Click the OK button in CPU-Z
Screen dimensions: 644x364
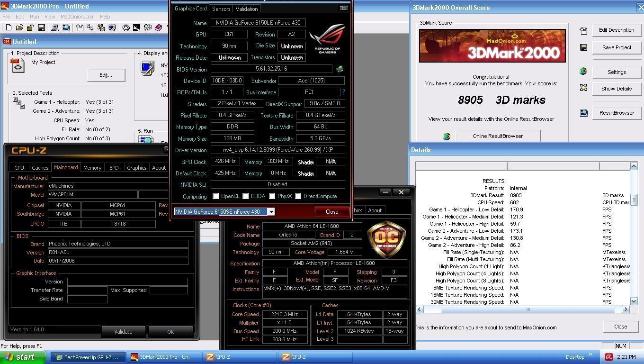[170, 331]
